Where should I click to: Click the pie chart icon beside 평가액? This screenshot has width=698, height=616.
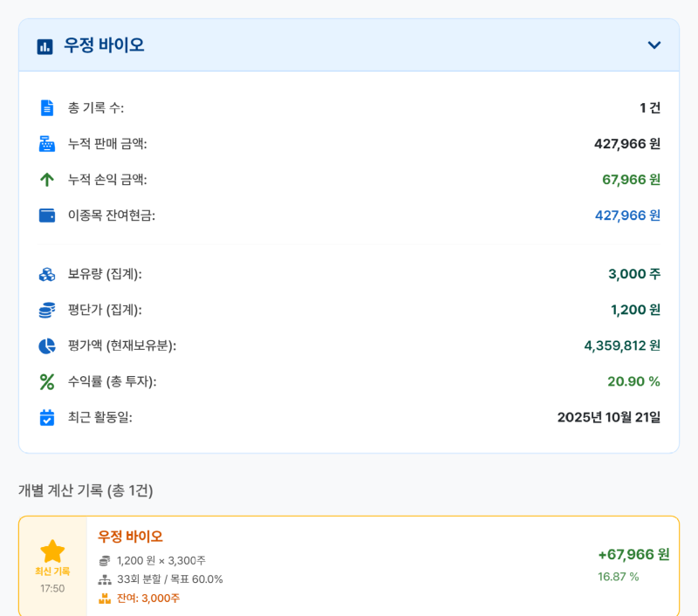tap(46, 346)
